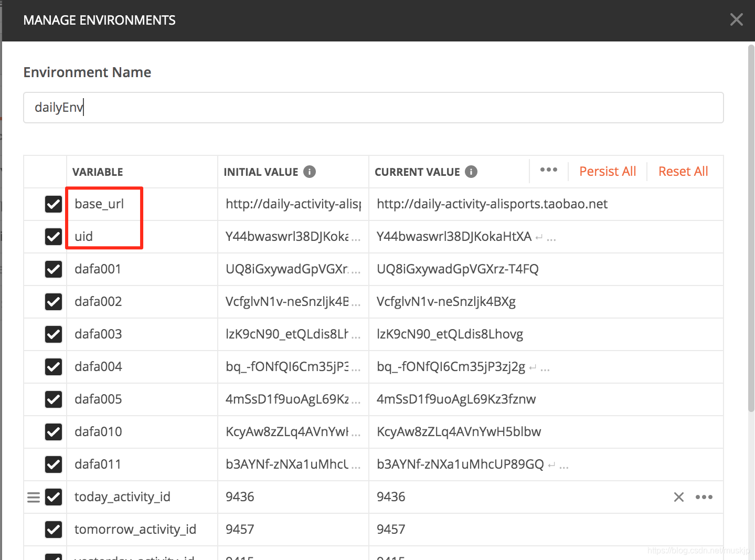Click the Initial Value info icon
Viewport: 755px width, 560px height.
[x=310, y=172]
